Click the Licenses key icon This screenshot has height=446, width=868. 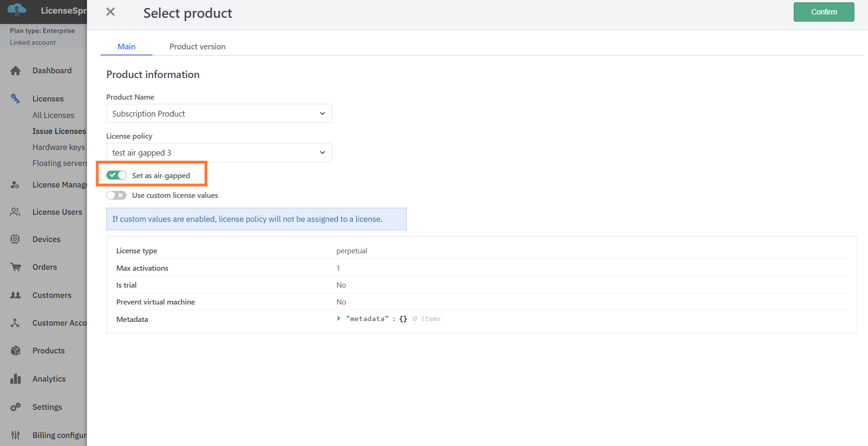16,99
